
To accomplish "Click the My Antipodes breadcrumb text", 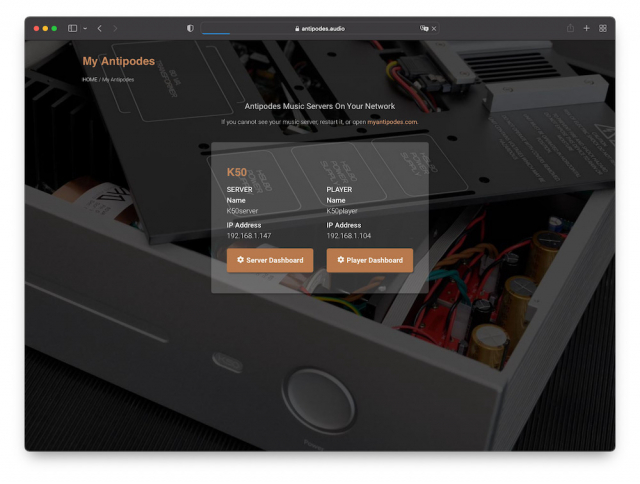I will pyautogui.click(x=118, y=80).
